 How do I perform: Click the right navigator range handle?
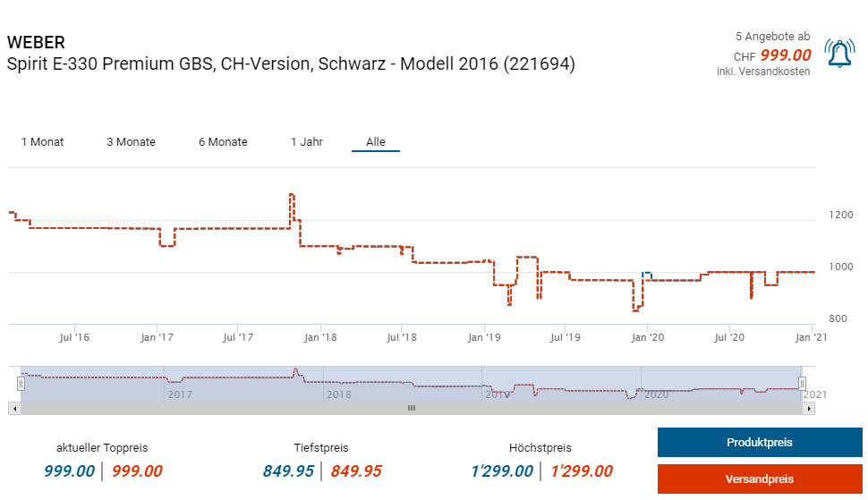coord(802,384)
